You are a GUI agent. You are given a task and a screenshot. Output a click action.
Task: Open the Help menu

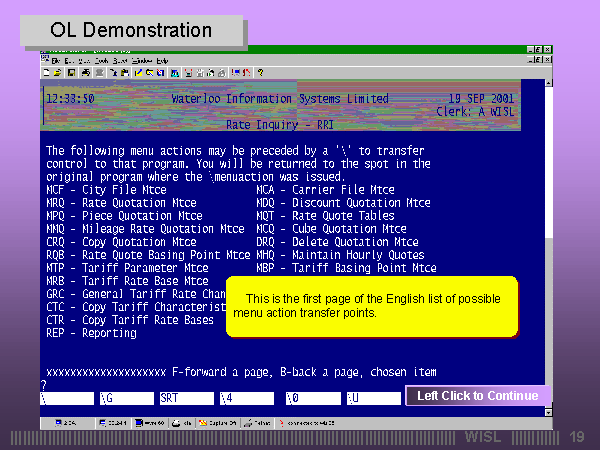click(x=162, y=61)
